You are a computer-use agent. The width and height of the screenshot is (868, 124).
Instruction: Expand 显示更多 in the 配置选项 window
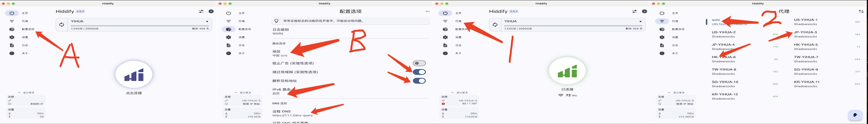pos(242,93)
